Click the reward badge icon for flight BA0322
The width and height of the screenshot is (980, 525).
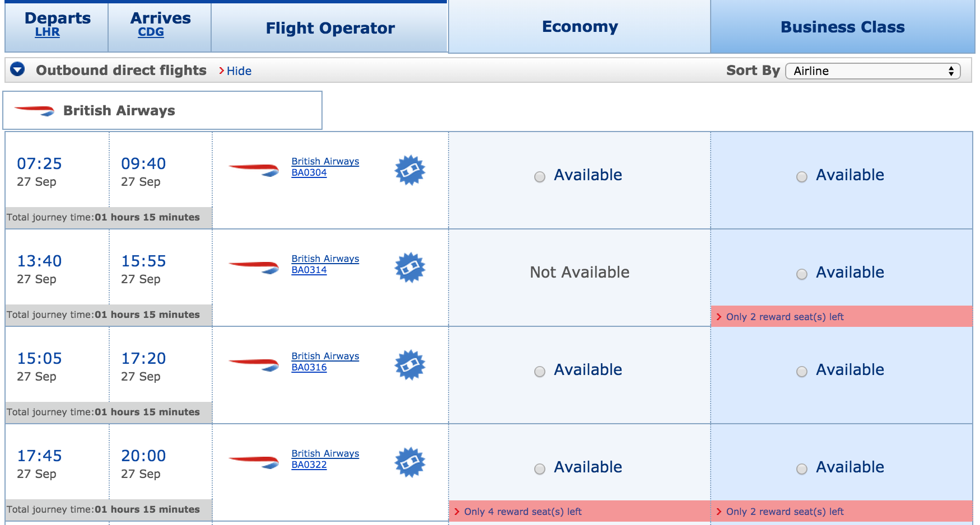(x=410, y=462)
